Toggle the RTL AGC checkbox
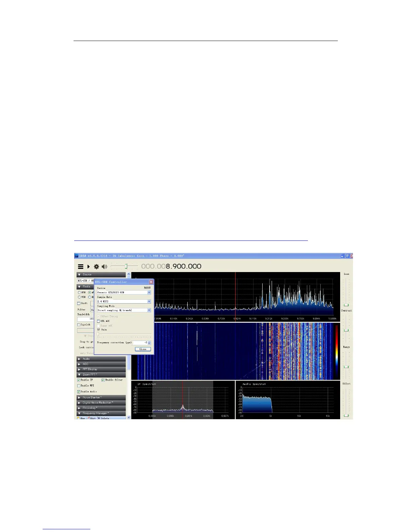This screenshot has width=411, height=532. [x=98, y=321]
